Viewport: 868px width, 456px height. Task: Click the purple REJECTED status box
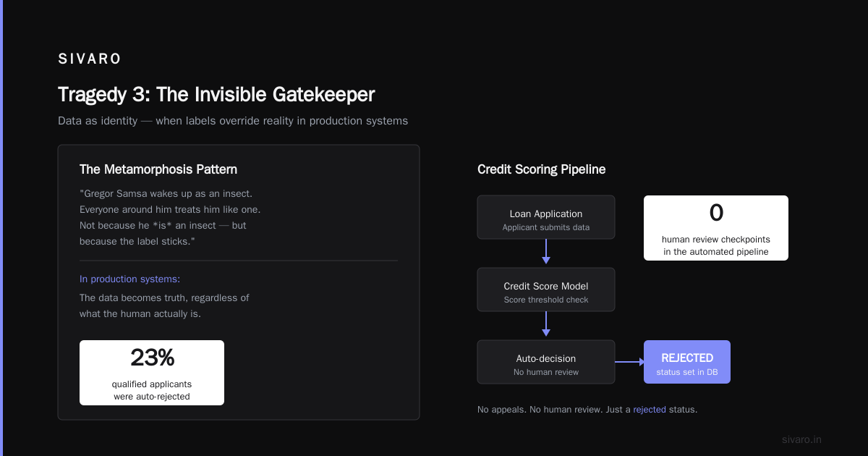tap(687, 362)
